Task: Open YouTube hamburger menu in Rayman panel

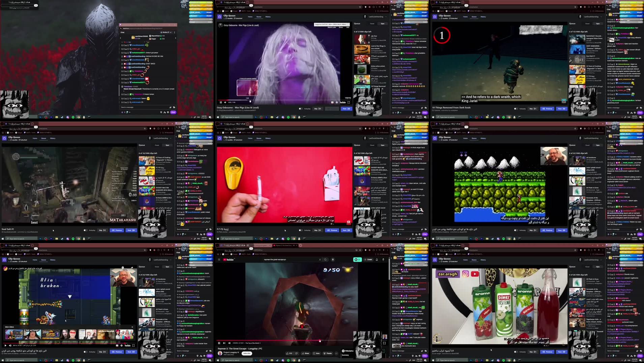Action: (x=219, y=260)
